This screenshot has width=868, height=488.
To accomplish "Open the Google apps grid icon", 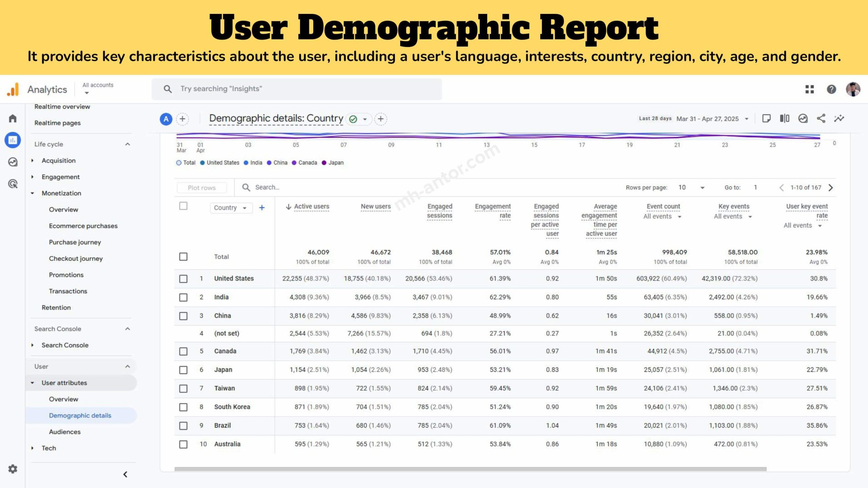I will (810, 89).
